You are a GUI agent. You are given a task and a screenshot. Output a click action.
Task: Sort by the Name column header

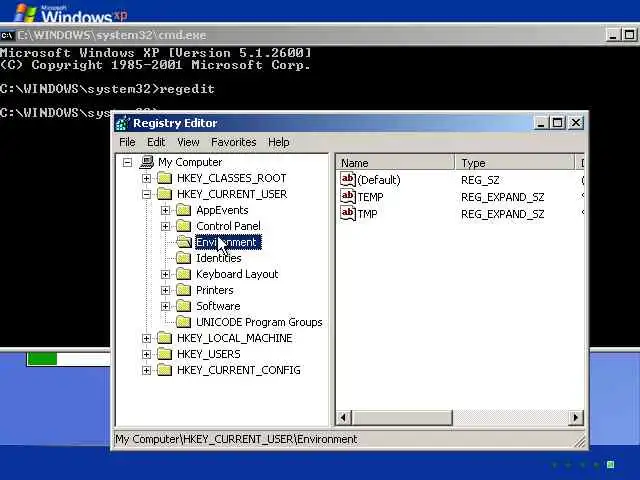(x=395, y=163)
